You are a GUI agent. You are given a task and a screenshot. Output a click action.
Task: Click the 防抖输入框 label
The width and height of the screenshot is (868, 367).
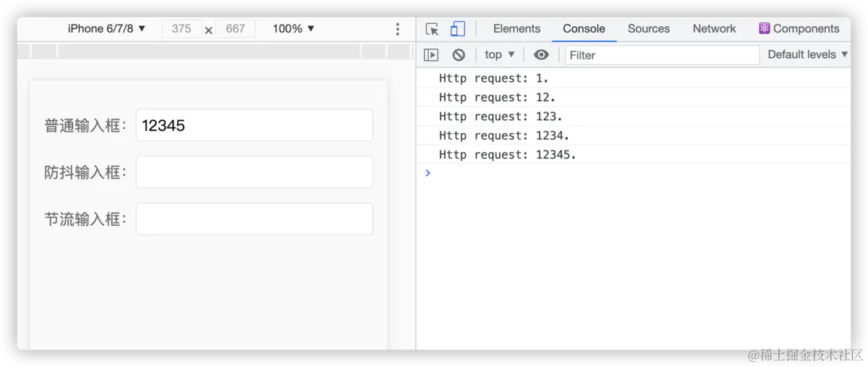85,172
